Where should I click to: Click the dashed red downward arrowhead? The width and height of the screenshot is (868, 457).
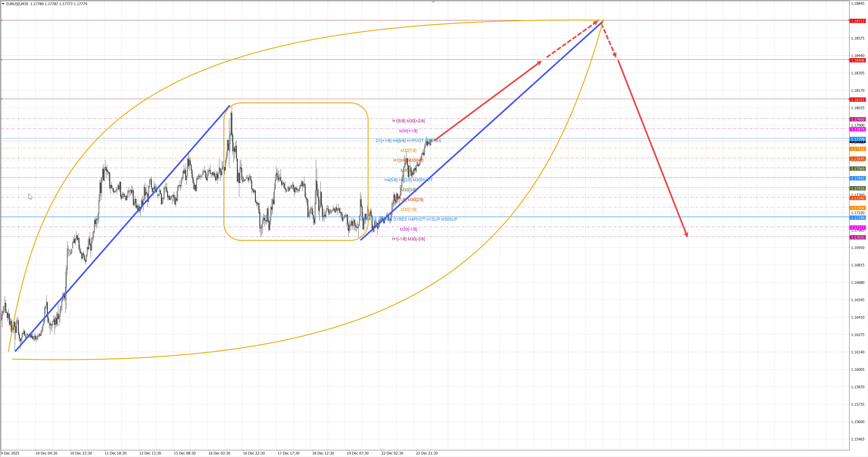(x=615, y=55)
